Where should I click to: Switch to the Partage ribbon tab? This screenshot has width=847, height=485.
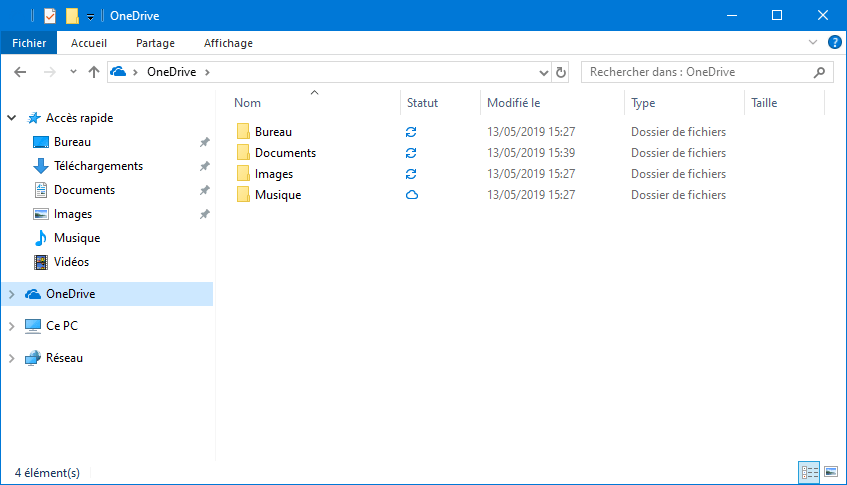tap(155, 43)
